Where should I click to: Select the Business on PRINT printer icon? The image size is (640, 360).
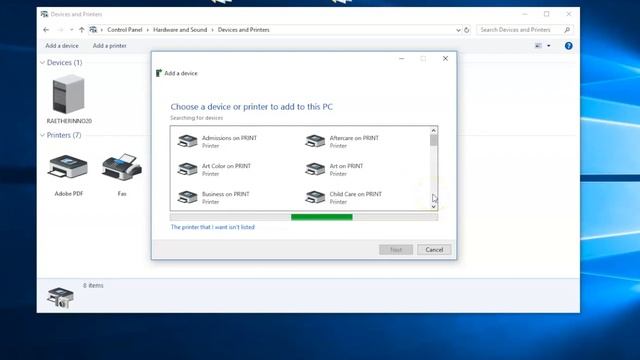187,197
